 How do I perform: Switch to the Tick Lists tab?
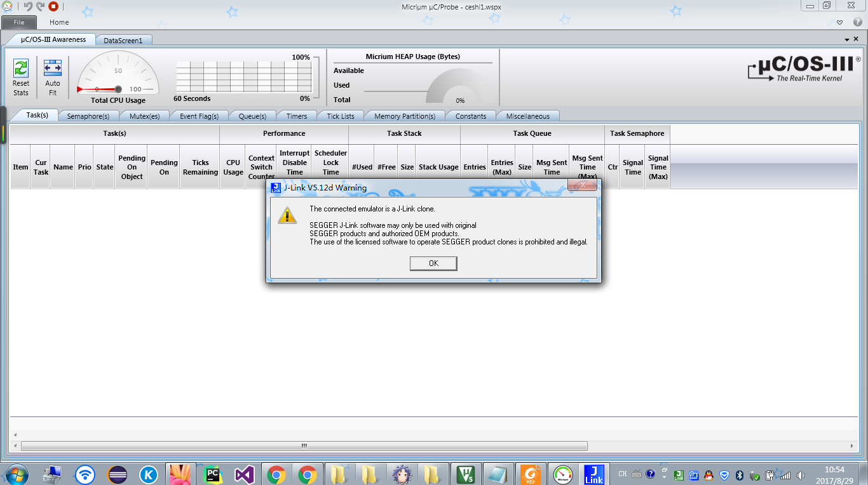coord(341,116)
